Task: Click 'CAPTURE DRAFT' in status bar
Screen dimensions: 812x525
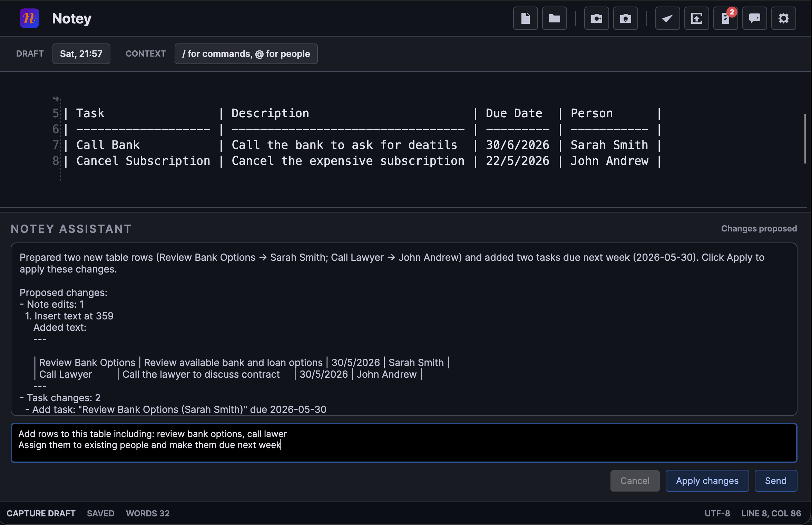Action: pos(41,513)
